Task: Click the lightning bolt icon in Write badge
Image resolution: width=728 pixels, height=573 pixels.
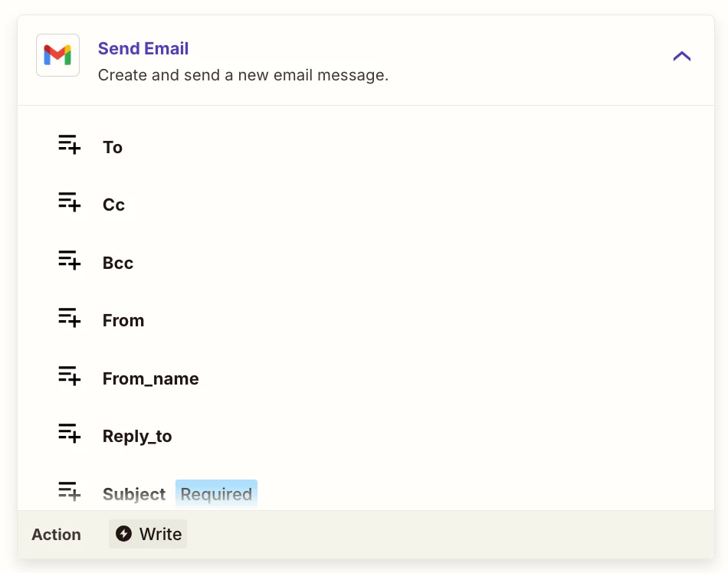Action: point(123,534)
